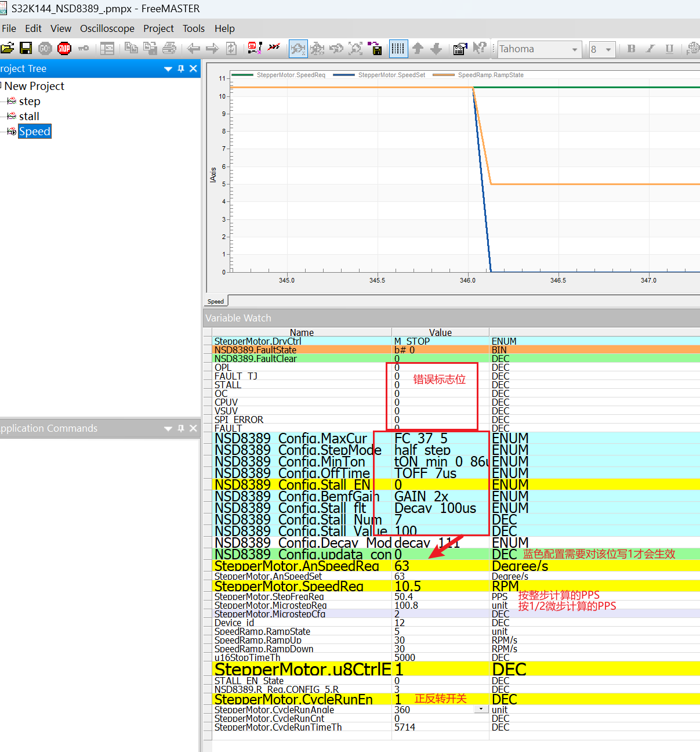The image size is (700, 752).
Task: Stop communication with the red STOP icon
Action: 64,49
